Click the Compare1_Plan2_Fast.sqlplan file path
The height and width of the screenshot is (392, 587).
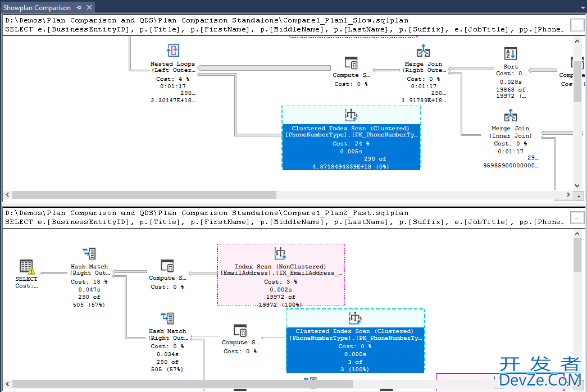point(207,213)
